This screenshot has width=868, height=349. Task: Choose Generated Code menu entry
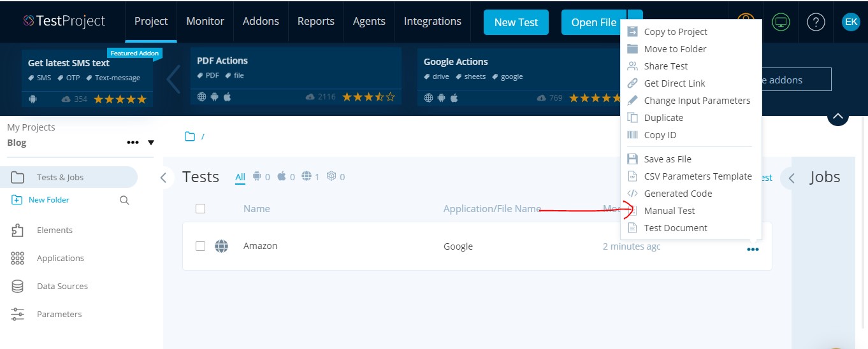pos(677,194)
